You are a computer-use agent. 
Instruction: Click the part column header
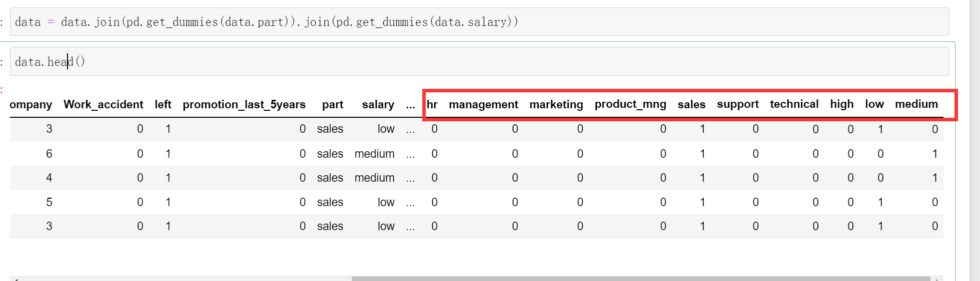(332, 105)
